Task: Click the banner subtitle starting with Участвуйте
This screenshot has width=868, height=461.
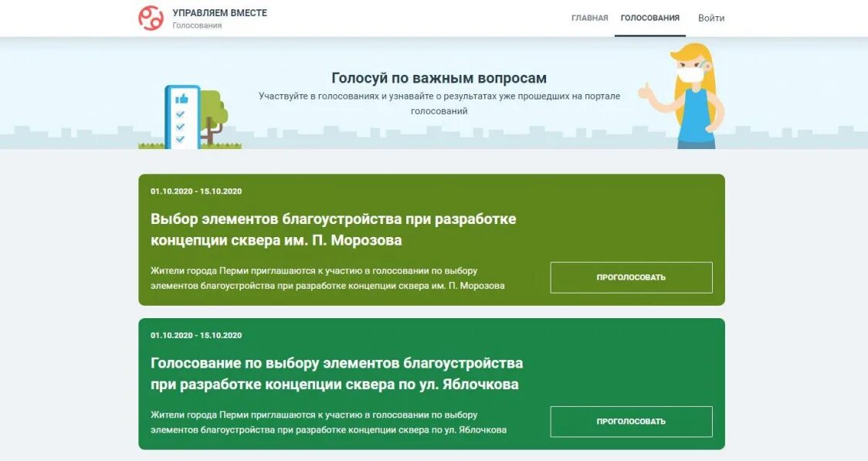Action: click(439, 103)
